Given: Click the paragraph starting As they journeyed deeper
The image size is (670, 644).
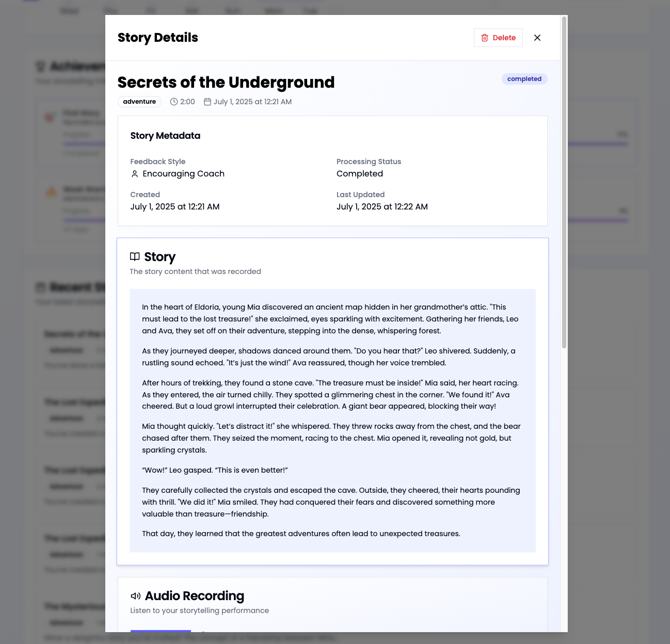Looking at the screenshot, I should 329,357.
